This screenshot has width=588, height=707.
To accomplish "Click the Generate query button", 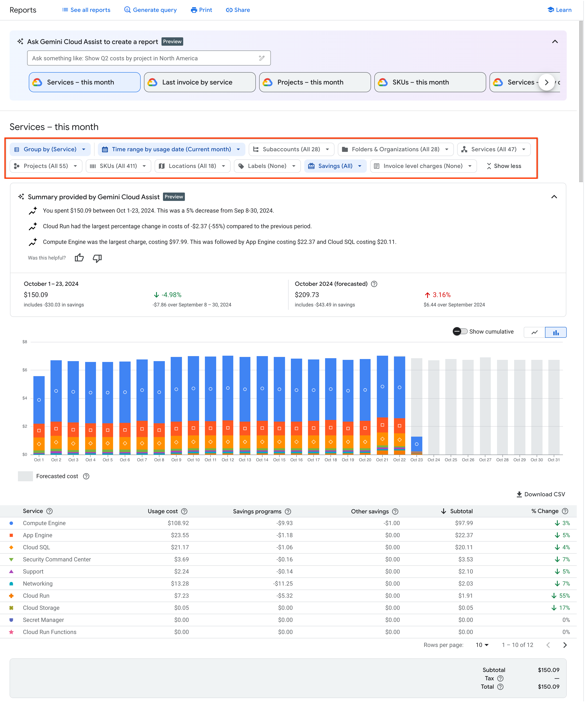I will click(x=150, y=10).
